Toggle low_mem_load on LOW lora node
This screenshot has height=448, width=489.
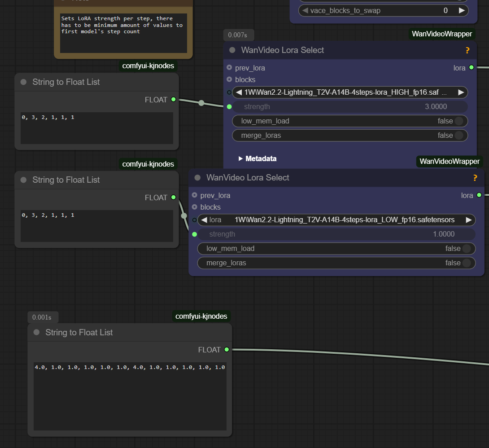pos(336,249)
